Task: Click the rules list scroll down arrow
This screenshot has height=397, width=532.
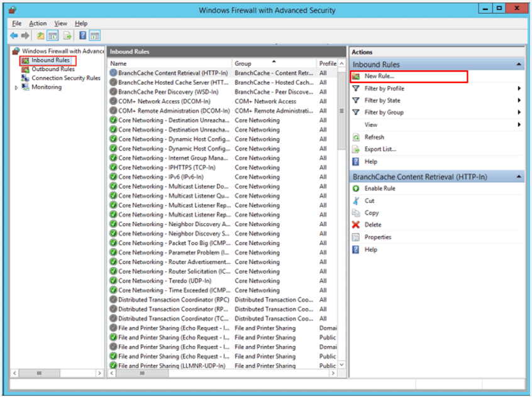Action: pyautogui.click(x=341, y=365)
